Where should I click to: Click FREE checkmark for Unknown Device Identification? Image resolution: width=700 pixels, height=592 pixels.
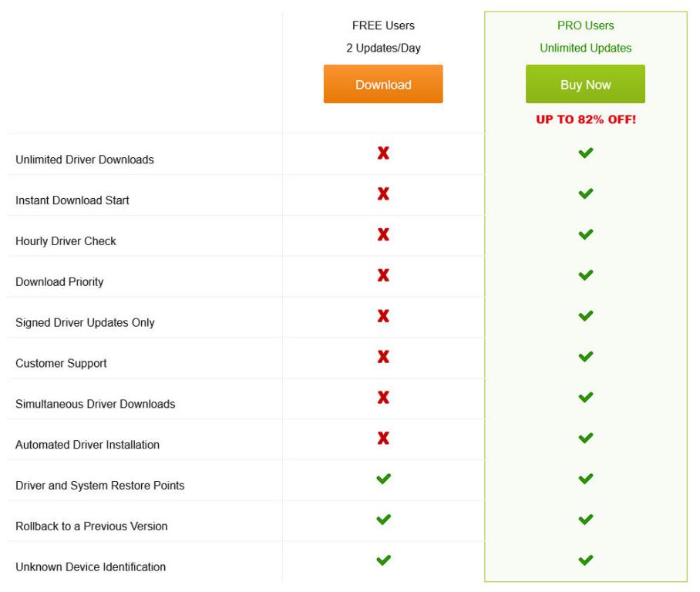click(383, 561)
